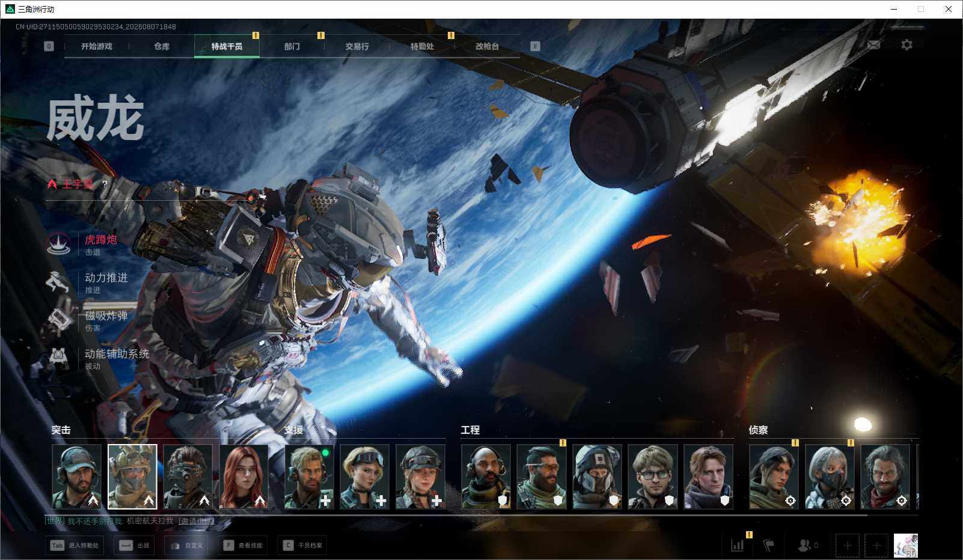Click the 虎蹲炮 skill name text
963x560 pixels.
(100, 240)
